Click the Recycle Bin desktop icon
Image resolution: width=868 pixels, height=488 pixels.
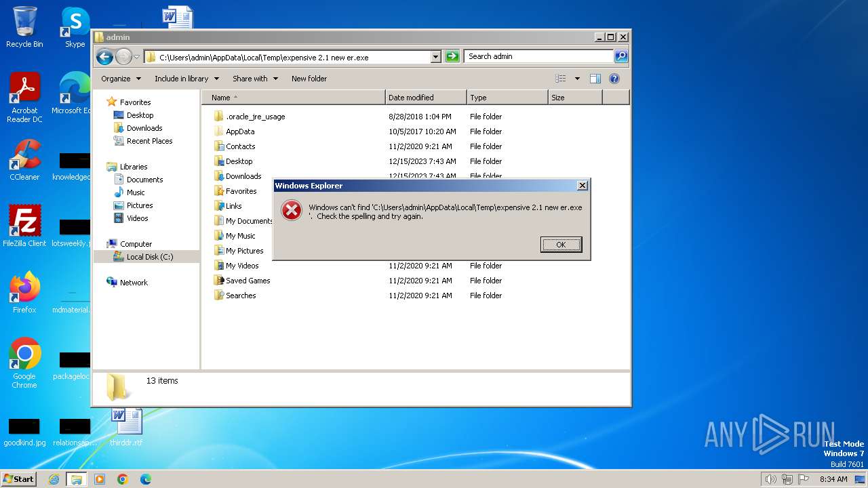pos(24,27)
